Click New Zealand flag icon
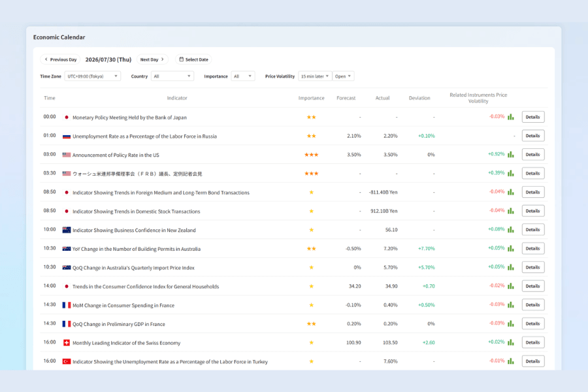 point(67,230)
